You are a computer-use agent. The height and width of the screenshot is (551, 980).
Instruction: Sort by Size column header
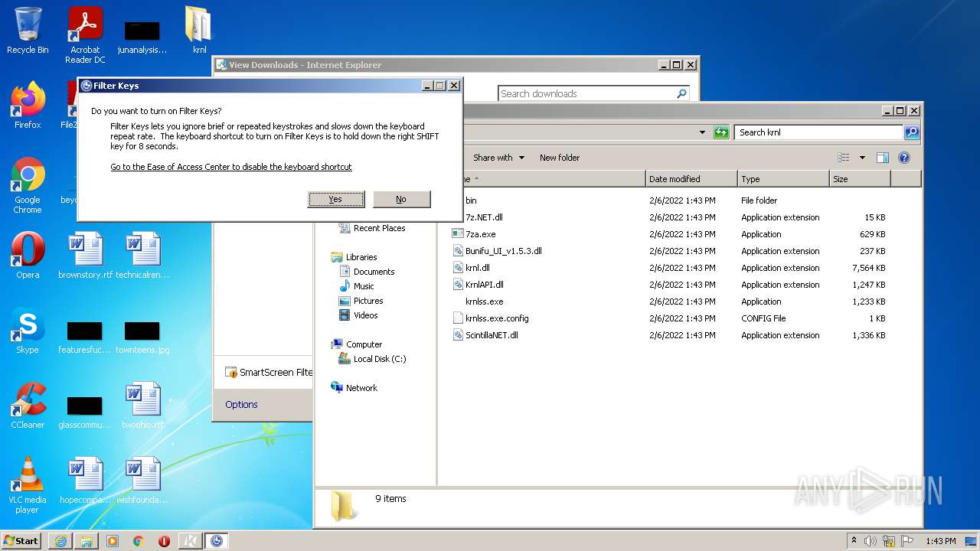click(x=860, y=179)
